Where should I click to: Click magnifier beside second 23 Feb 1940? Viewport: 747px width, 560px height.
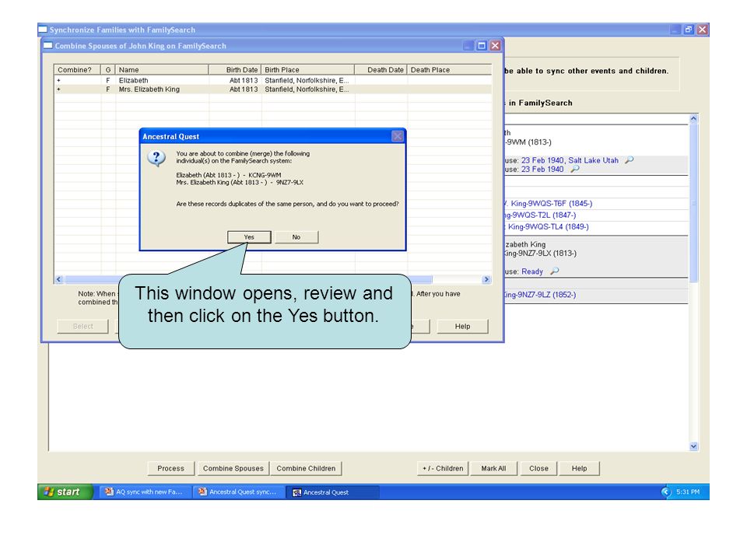(x=575, y=169)
